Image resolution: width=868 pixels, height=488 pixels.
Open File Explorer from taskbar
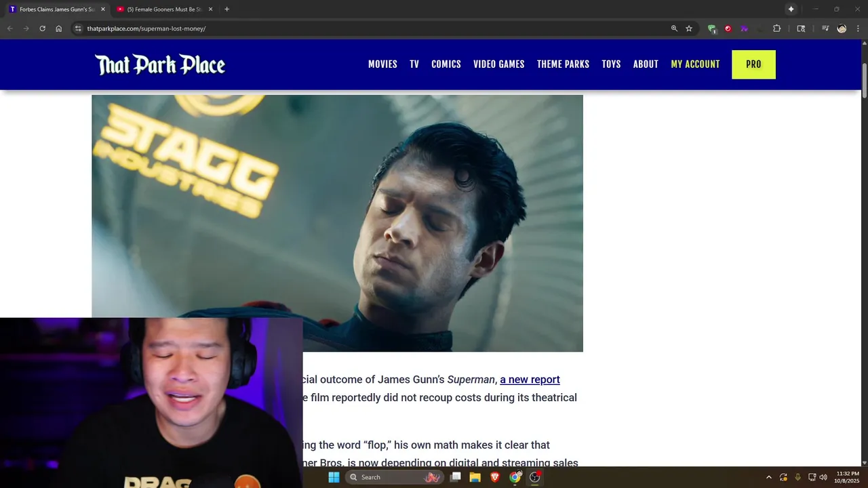475,477
